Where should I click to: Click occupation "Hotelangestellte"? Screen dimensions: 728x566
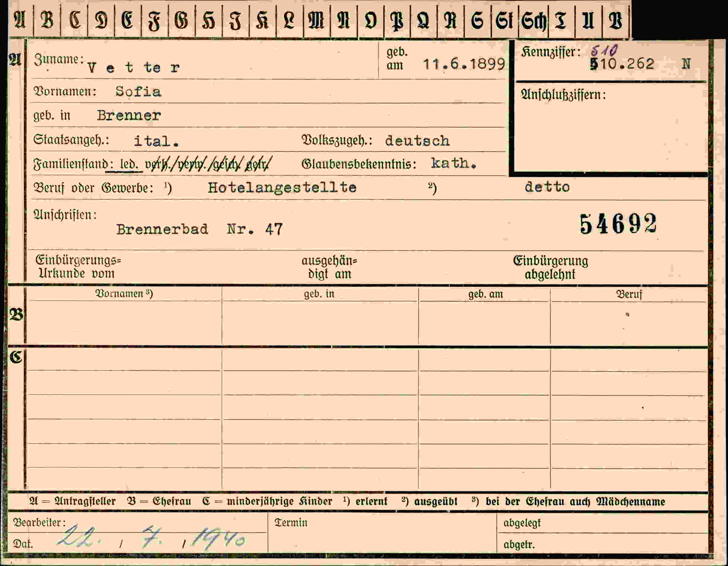point(282,188)
